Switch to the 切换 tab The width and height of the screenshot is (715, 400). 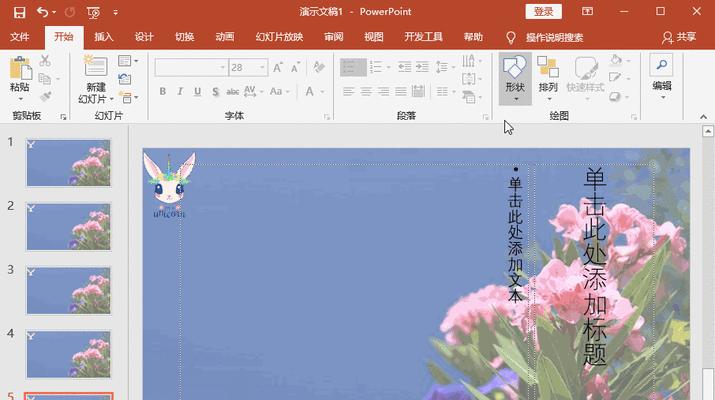184,37
